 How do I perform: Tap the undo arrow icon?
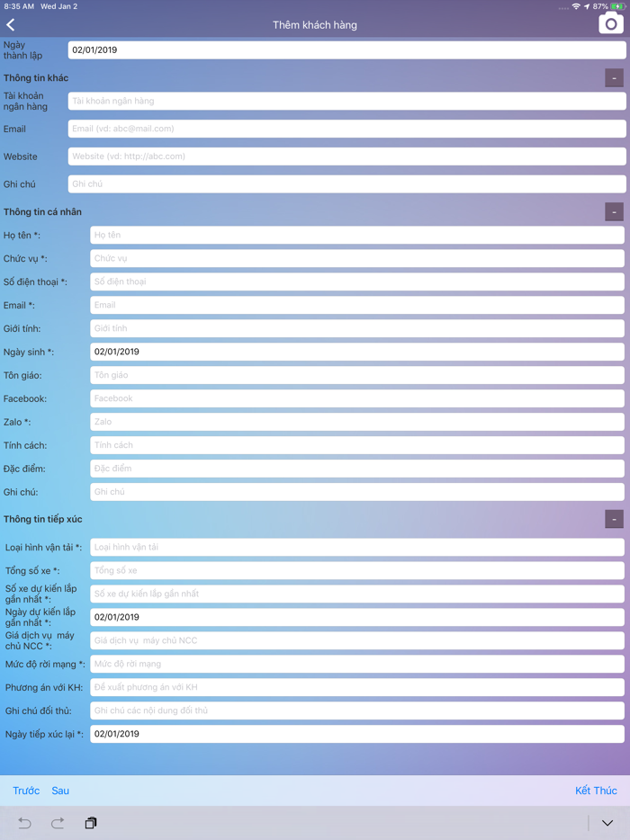[24, 823]
